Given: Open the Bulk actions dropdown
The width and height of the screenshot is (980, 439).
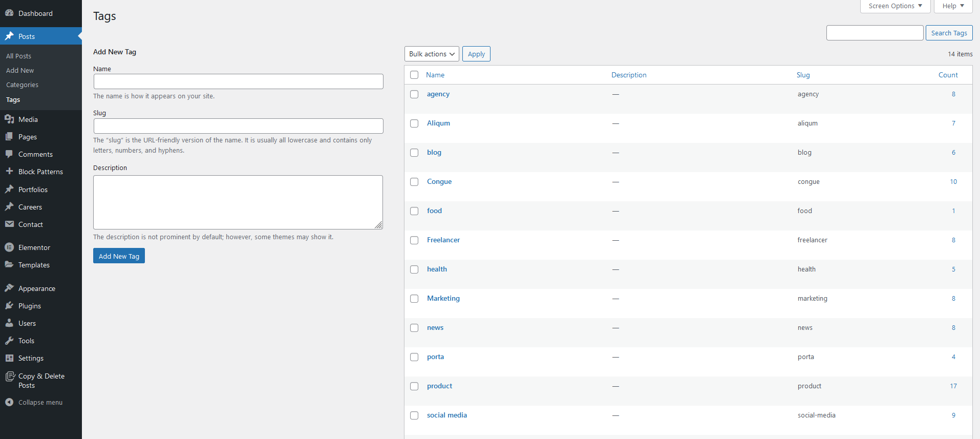Looking at the screenshot, I should pyautogui.click(x=432, y=54).
